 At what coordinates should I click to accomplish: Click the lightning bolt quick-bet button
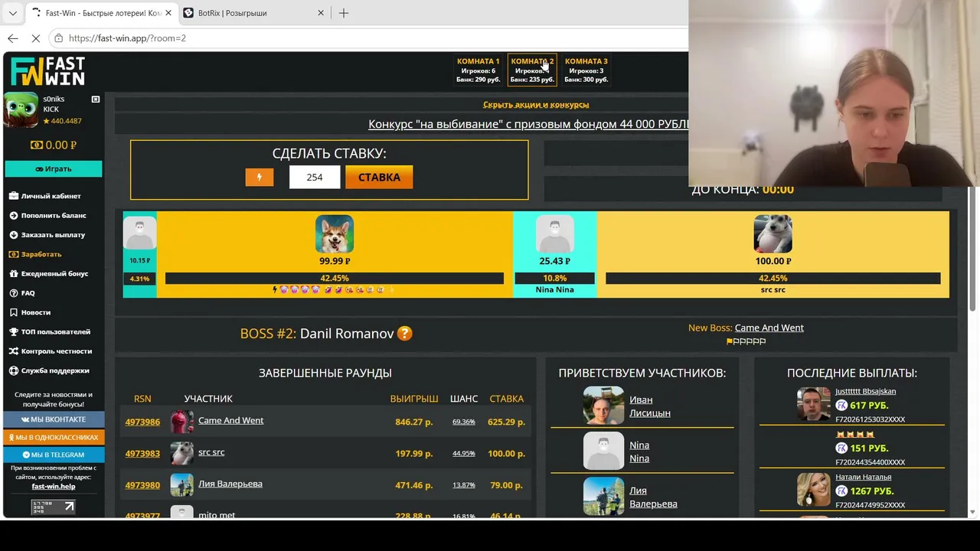pyautogui.click(x=260, y=177)
